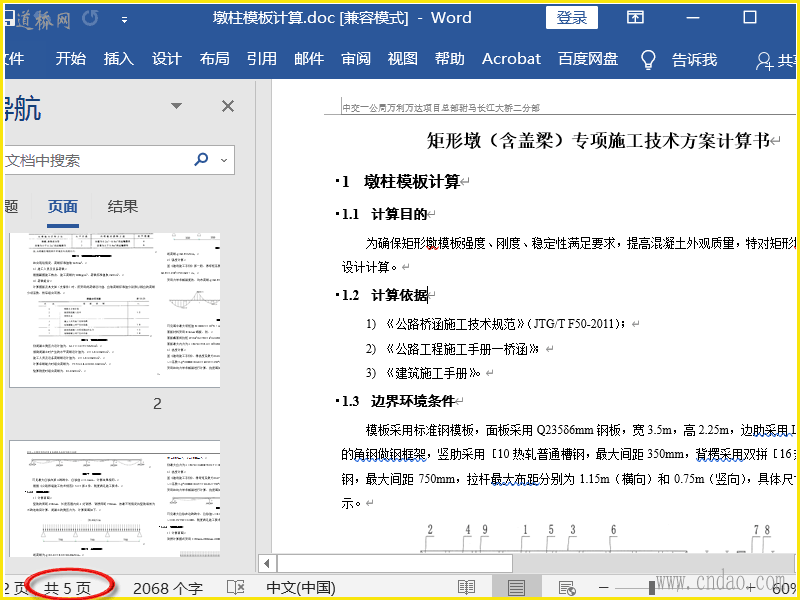Screen dimensions: 800x600
Task: Click the 登录 sign-in button
Action: pos(572,18)
